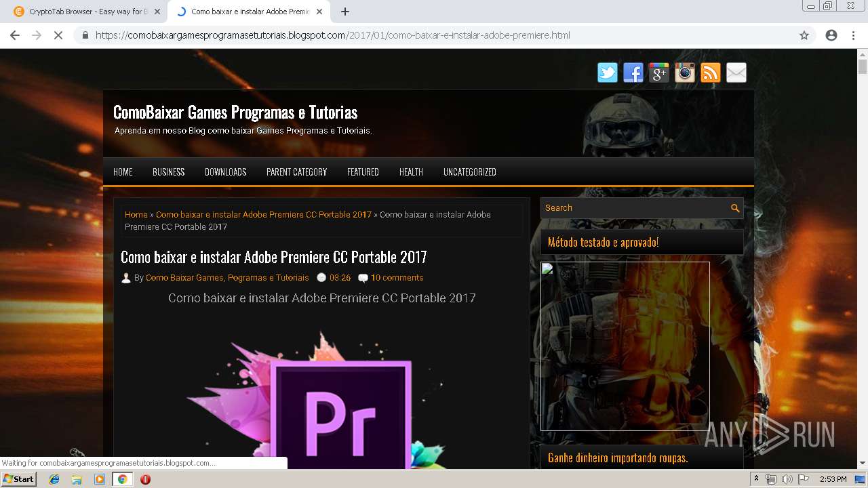Open the Chrome profile account icon
The width and height of the screenshot is (868, 488).
pos(831,35)
